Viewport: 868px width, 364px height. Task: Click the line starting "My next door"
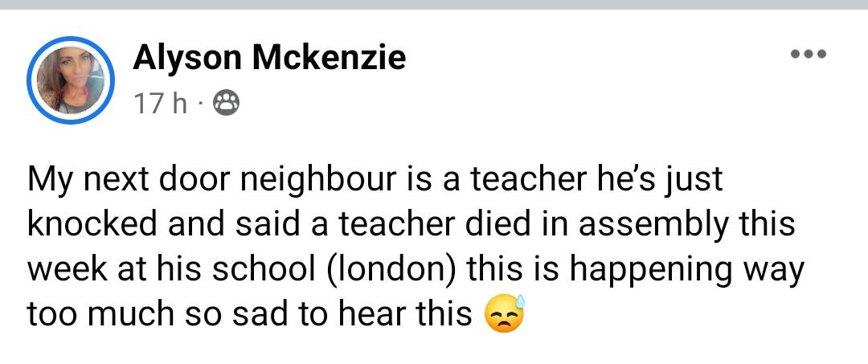coord(375,179)
